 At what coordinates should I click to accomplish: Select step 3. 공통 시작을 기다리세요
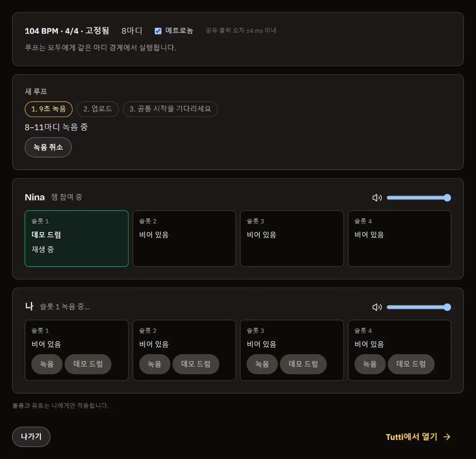tap(170, 109)
